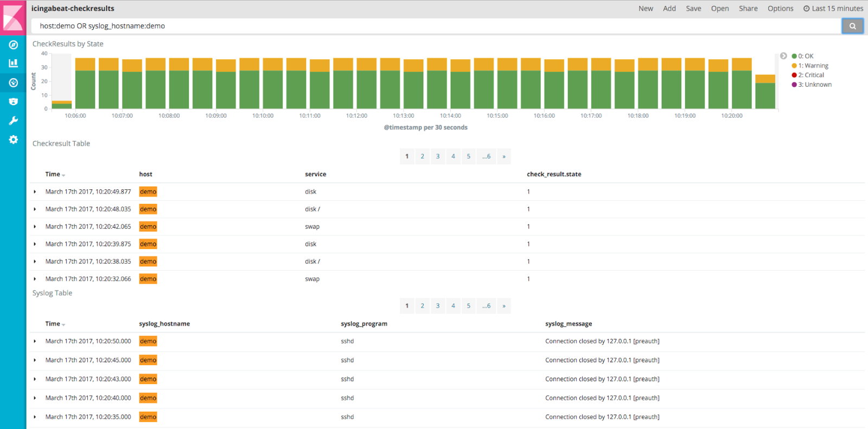Expand checkresult row at 10:20:38.035
The height and width of the screenshot is (429, 868).
pos(35,261)
